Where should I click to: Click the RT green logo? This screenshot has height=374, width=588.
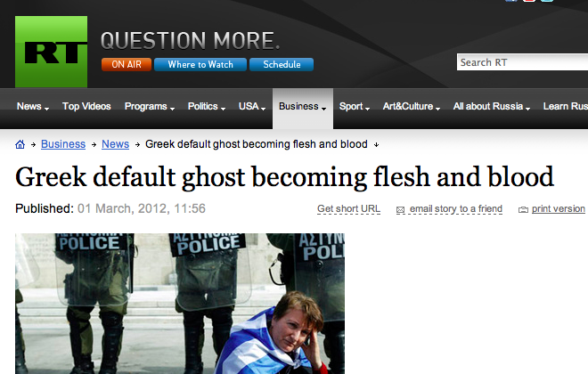[x=51, y=52]
